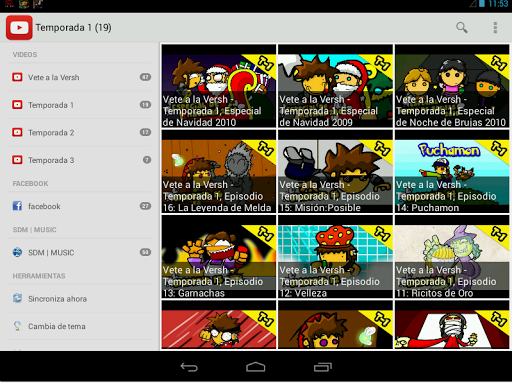This screenshot has width=512, height=383.
Task: Play Especial de Navidad 2010 video
Action: [x=219, y=86]
